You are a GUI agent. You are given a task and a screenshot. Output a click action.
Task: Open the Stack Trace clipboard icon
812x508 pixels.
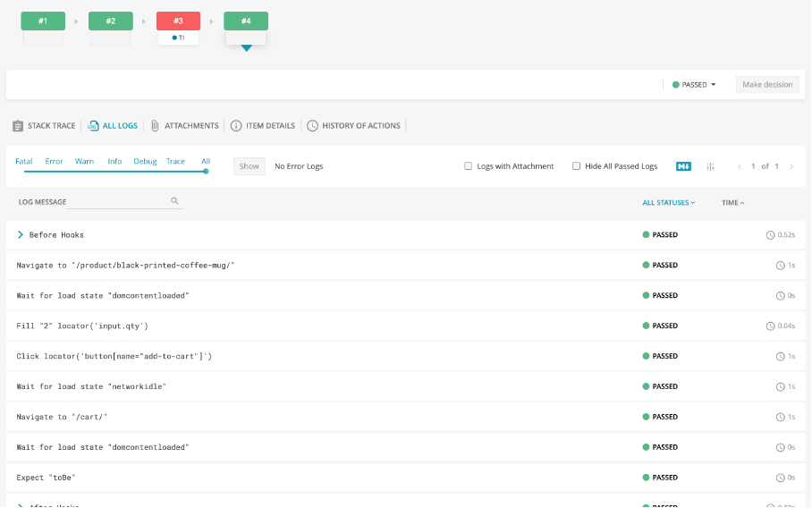18,126
